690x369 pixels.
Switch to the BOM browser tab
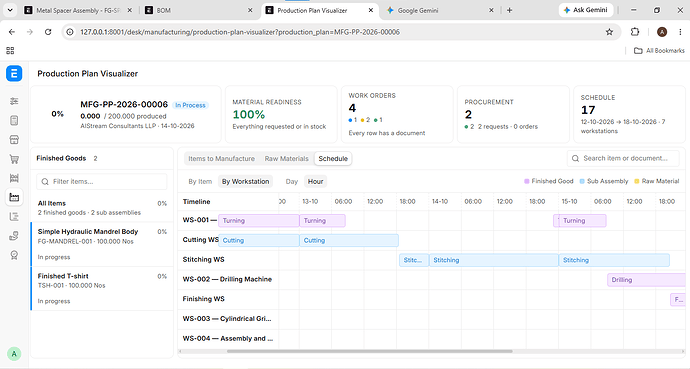pos(199,10)
